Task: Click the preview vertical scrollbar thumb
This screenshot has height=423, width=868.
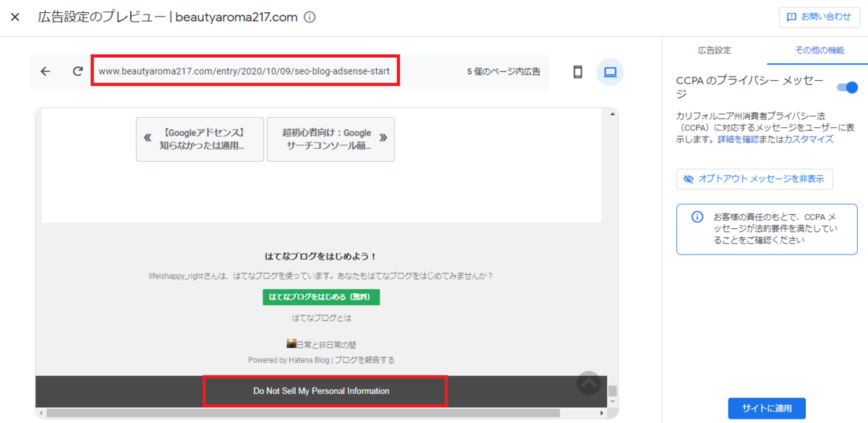Action: click(613, 391)
